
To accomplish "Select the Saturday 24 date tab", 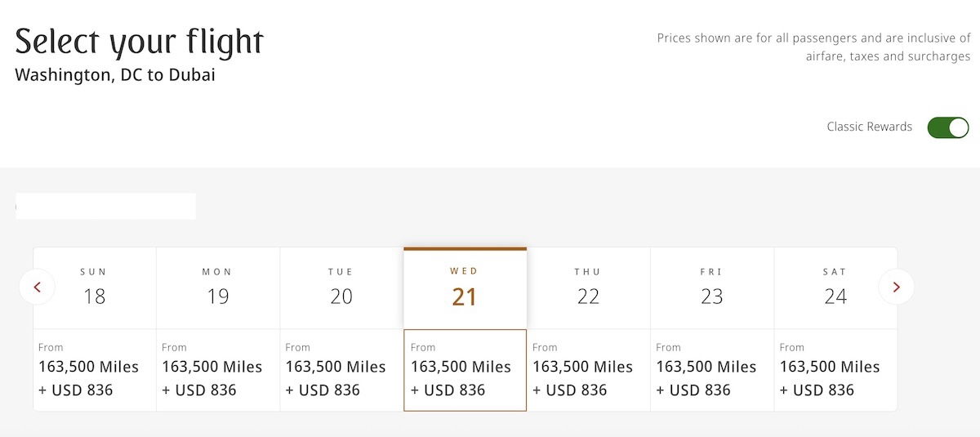I will coord(835,288).
